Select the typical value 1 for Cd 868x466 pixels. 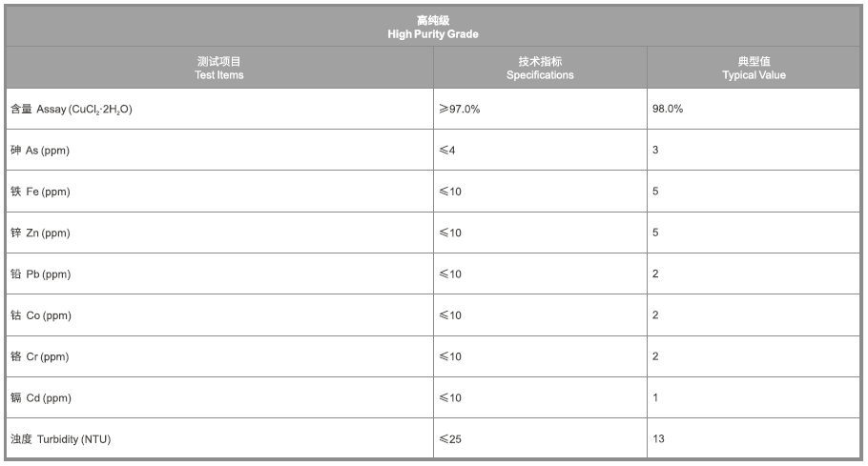655,397
